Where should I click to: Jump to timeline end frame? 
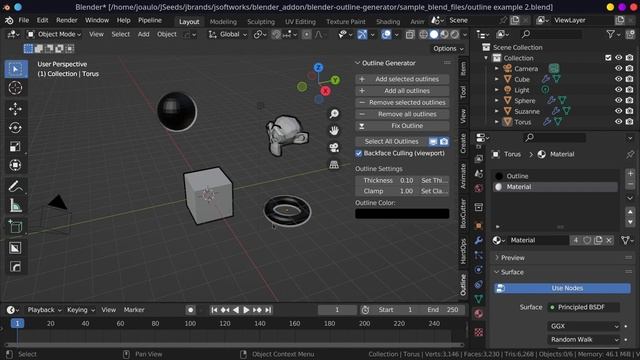click(x=268, y=310)
